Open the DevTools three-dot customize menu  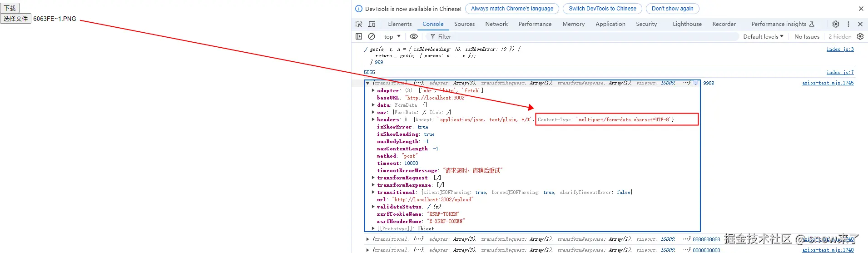pyautogui.click(x=848, y=24)
